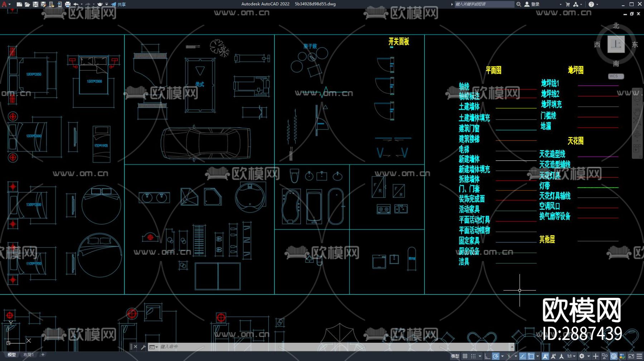Open the workspace settings gear in the status bar
The width and height of the screenshot is (644, 361).
click(x=582, y=356)
